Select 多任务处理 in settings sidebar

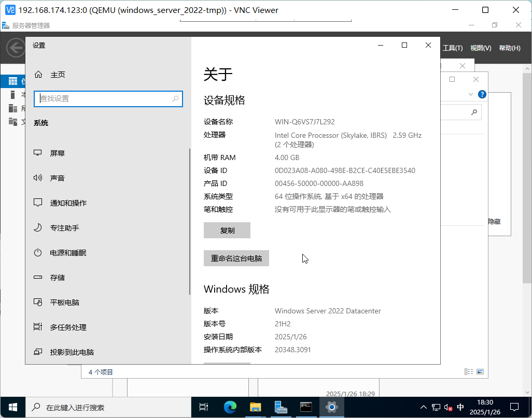point(107,327)
